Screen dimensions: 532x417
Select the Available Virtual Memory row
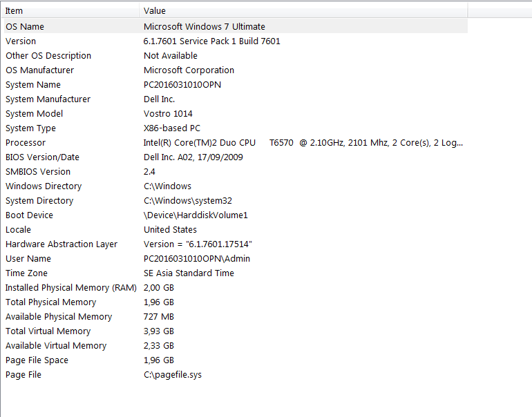pyautogui.click(x=236, y=346)
